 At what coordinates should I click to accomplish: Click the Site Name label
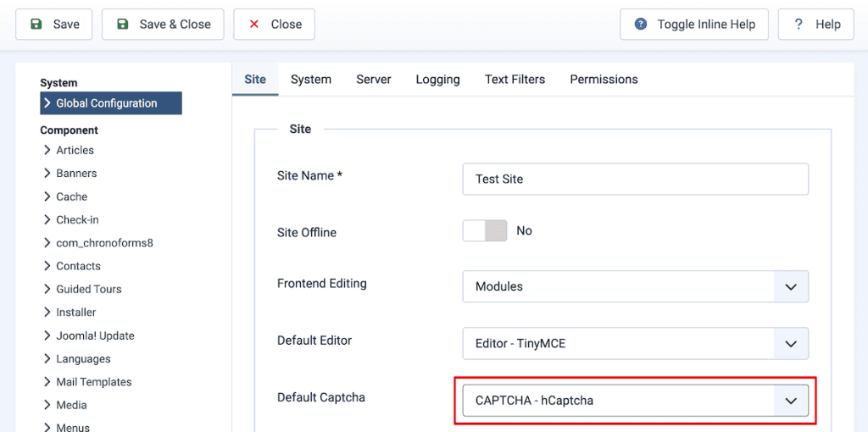tap(310, 176)
